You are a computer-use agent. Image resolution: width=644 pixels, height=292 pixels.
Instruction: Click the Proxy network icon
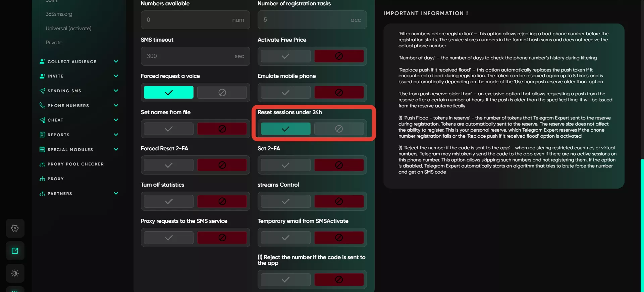coord(42,179)
